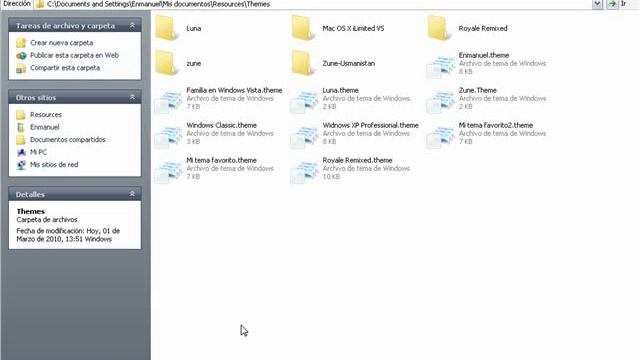The image size is (640, 360).
Task: Click the Enmanuel icon in Otros sitios
Action: pyautogui.click(x=21, y=127)
